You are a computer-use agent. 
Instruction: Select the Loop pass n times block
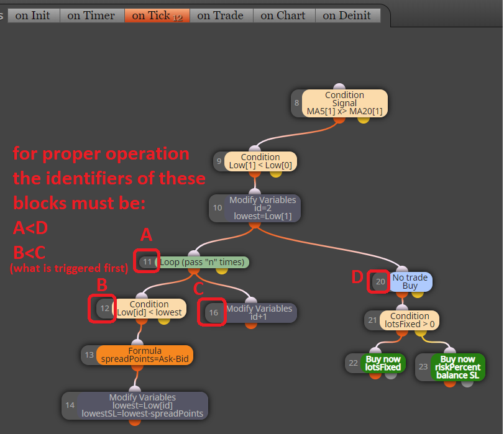202,262
